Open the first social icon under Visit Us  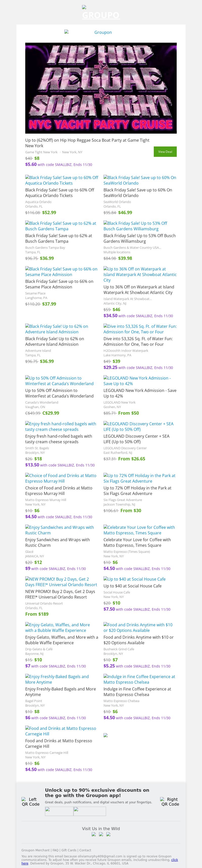pos(94,834)
